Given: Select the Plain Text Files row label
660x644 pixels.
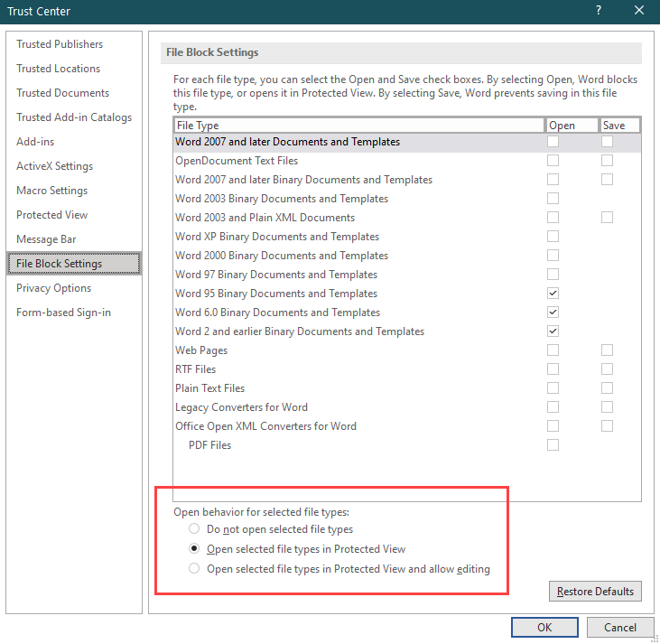Looking at the screenshot, I should [209, 388].
